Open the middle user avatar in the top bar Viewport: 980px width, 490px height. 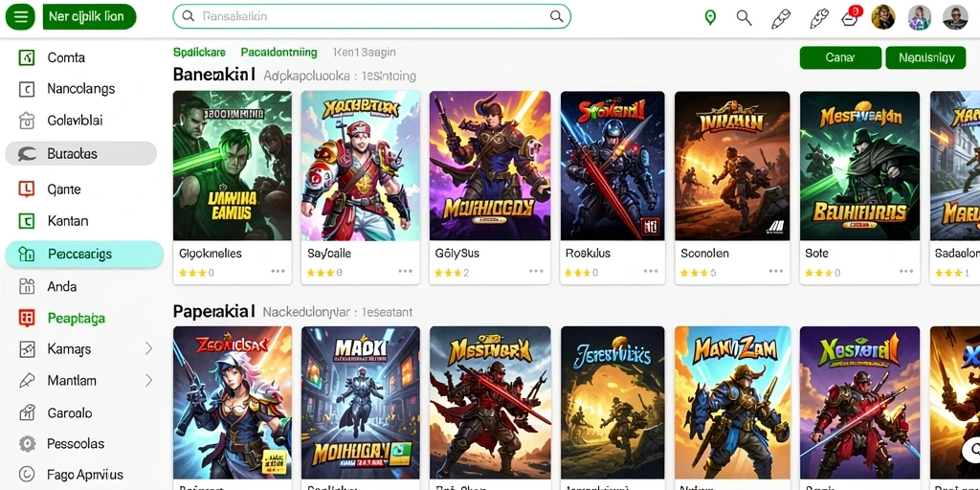(919, 17)
